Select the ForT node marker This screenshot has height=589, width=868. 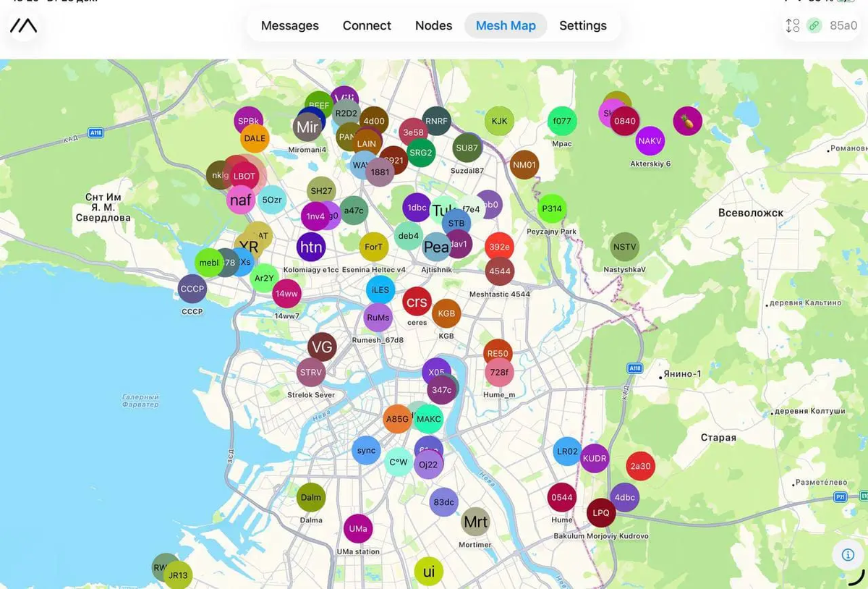pyautogui.click(x=374, y=247)
